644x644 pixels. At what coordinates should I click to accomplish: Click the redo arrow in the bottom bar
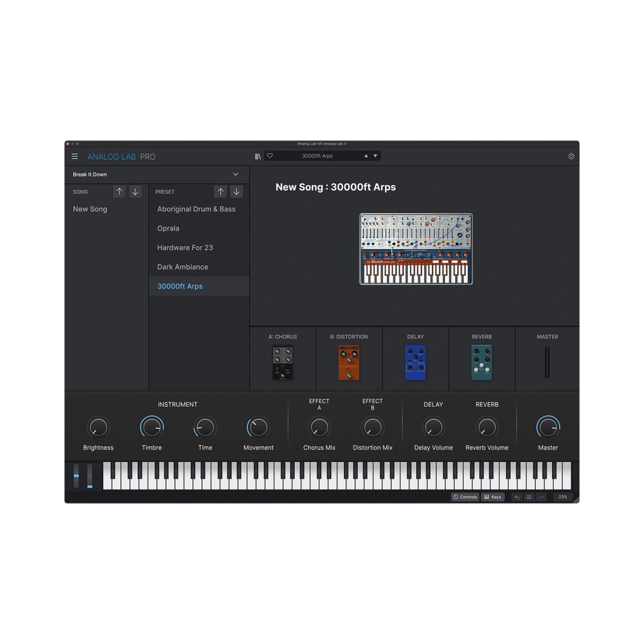pos(541,497)
